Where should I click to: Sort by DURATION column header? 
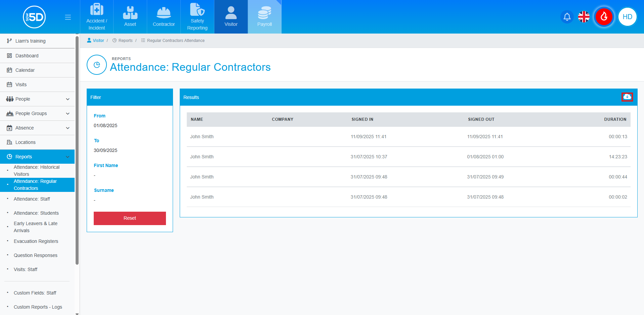[615, 119]
